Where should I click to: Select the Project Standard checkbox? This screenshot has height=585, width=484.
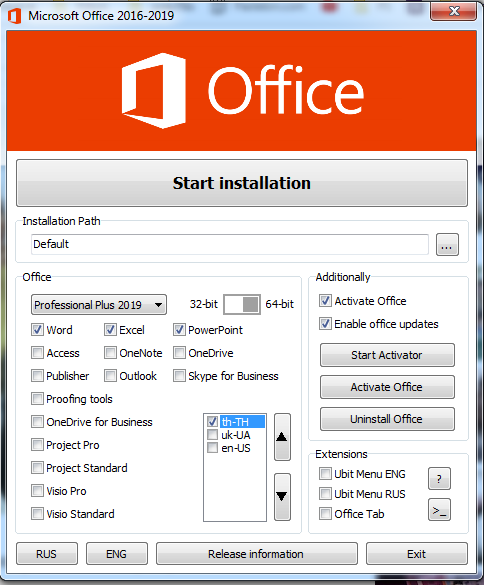coord(37,468)
